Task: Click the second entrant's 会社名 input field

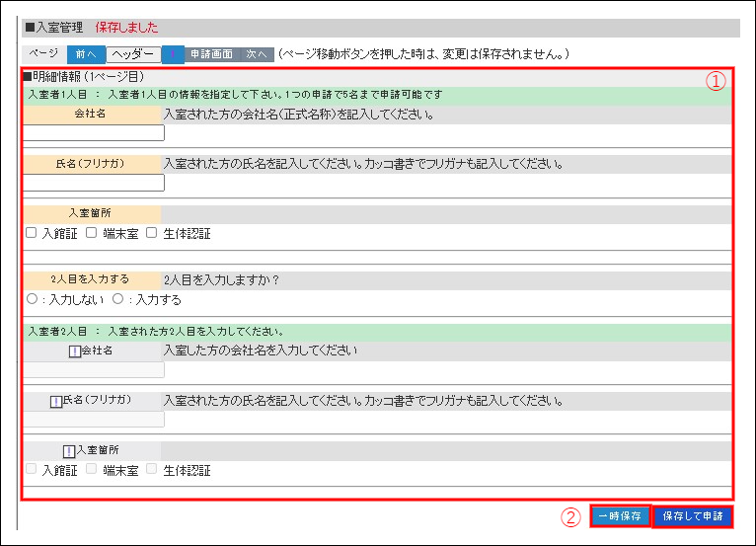Action: click(94, 370)
